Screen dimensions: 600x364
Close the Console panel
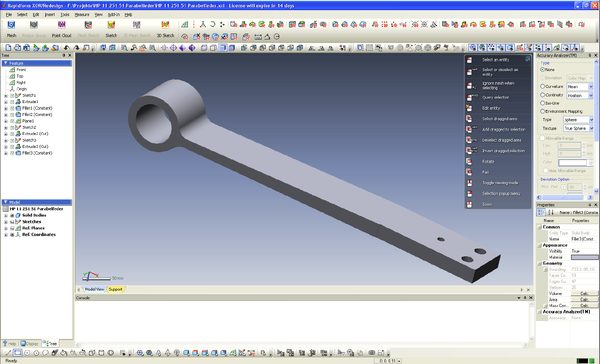coord(531,298)
